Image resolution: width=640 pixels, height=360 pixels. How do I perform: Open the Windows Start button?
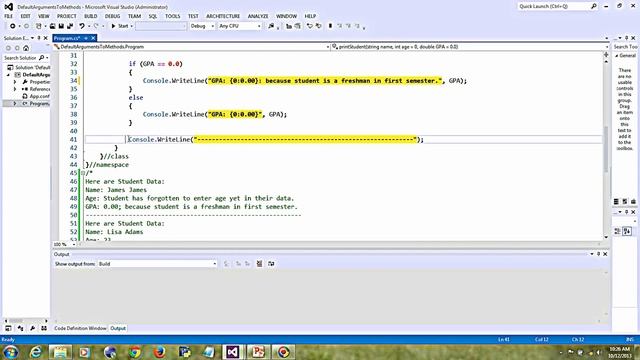[10, 352]
